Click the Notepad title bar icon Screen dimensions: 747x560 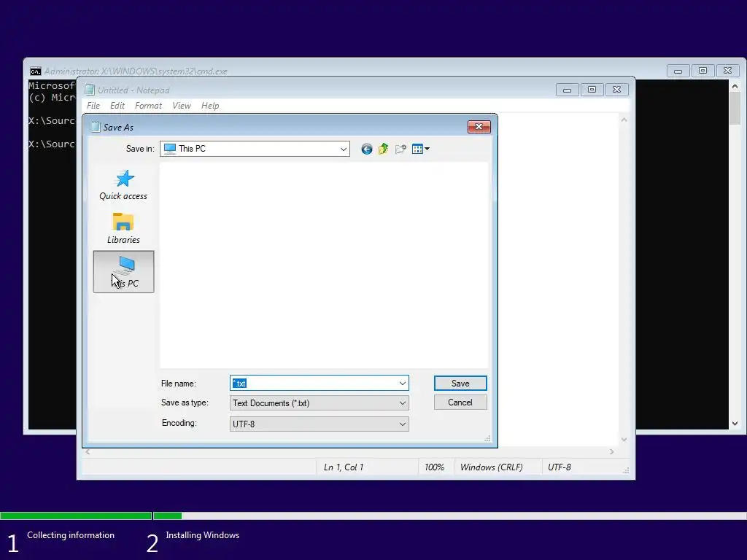coord(90,90)
